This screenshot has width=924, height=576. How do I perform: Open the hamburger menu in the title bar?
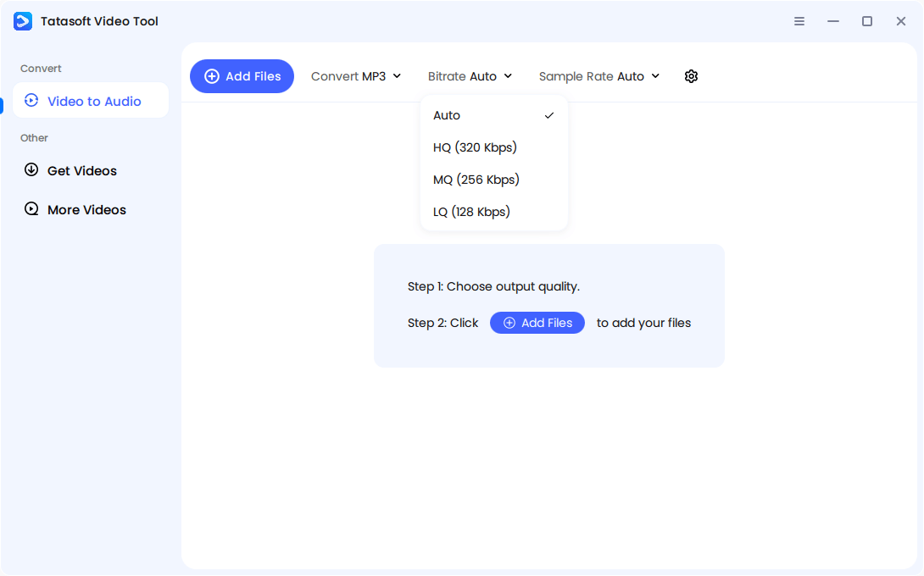pyautogui.click(x=799, y=21)
